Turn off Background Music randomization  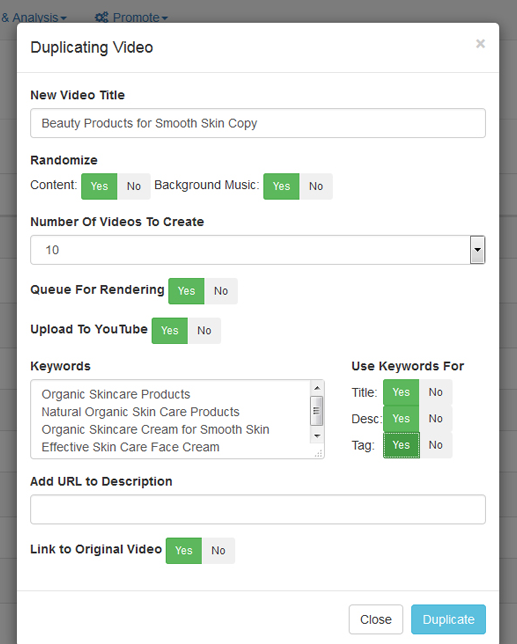click(316, 186)
